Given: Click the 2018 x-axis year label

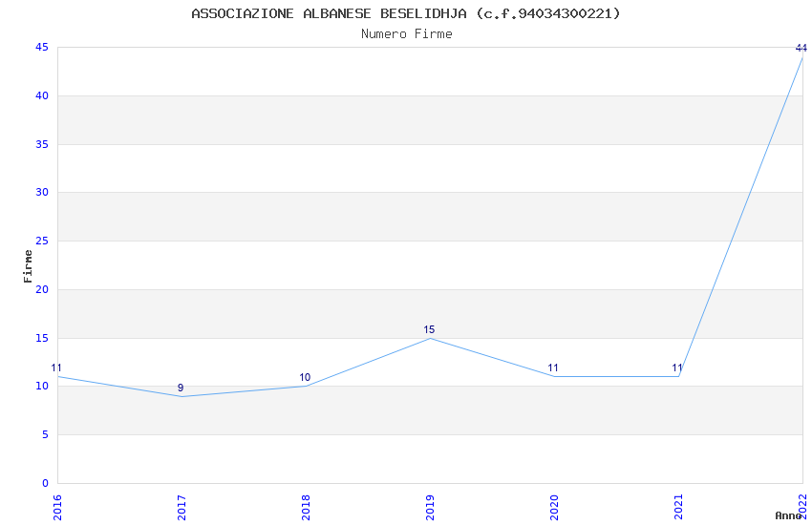Looking at the screenshot, I should pos(306,508).
